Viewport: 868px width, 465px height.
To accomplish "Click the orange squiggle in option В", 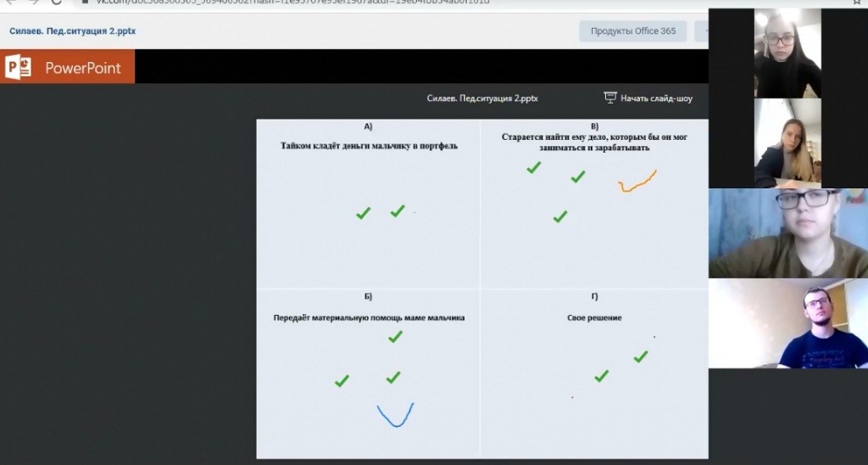I will (x=637, y=182).
